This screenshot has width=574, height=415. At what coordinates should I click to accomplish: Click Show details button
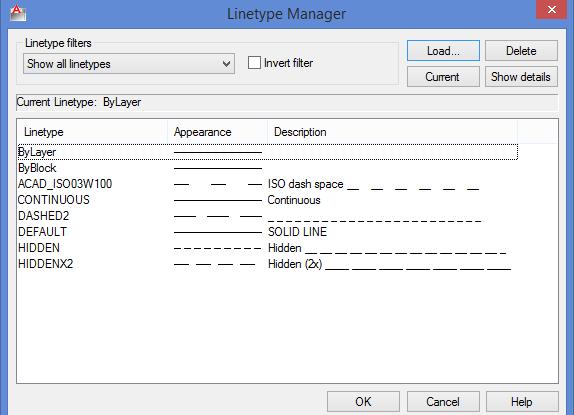tap(521, 77)
